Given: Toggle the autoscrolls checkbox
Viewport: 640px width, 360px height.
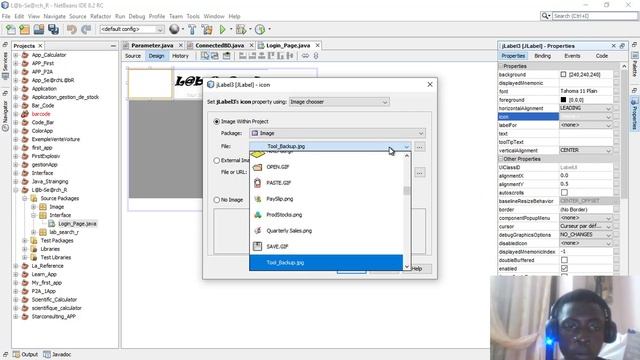Looking at the screenshot, I should 564,193.
